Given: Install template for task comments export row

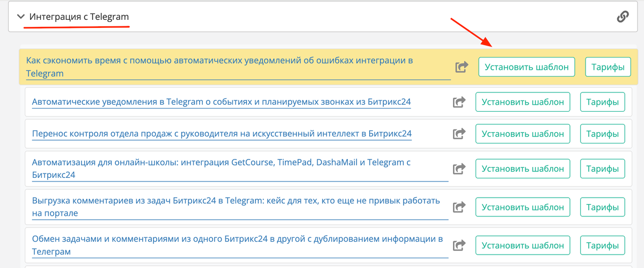Looking at the screenshot, I should [523, 207].
